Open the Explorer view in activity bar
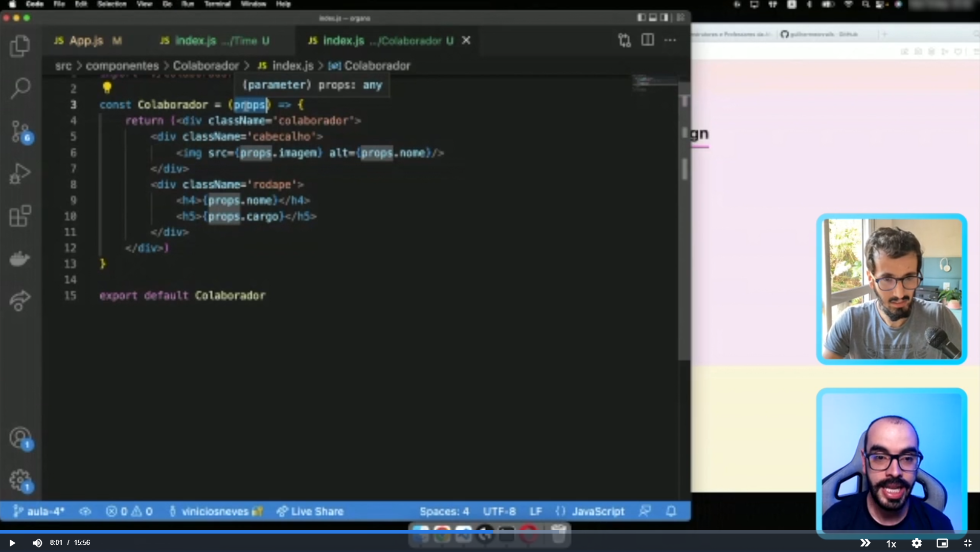Image resolution: width=980 pixels, height=552 pixels. click(x=20, y=46)
